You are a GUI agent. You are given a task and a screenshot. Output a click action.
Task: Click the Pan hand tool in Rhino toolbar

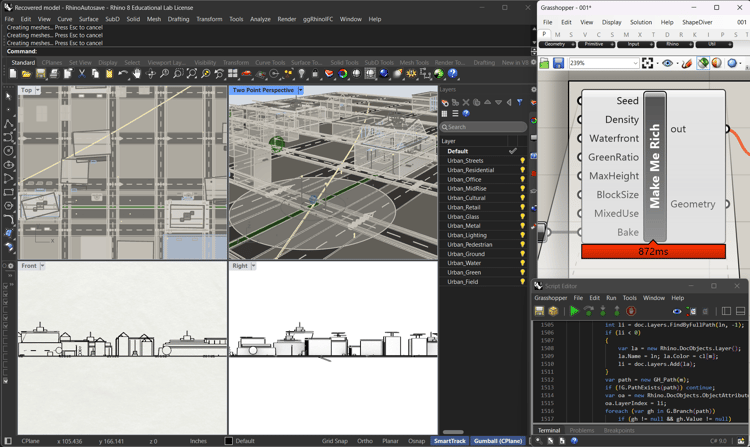click(x=137, y=74)
